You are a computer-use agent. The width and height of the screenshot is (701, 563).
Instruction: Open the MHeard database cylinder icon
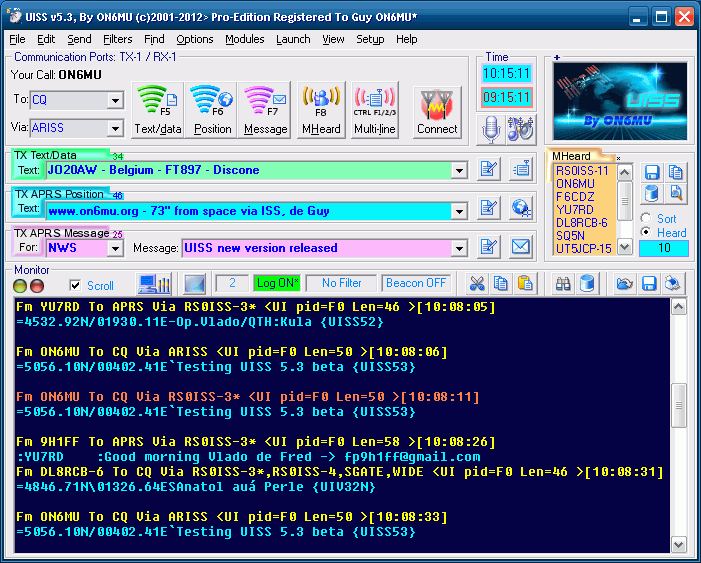point(651,194)
